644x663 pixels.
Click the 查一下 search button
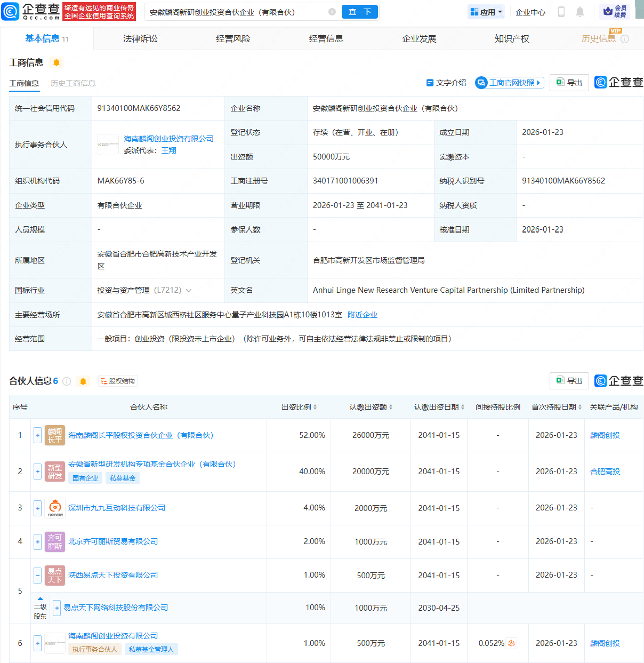[x=359, y=12]
